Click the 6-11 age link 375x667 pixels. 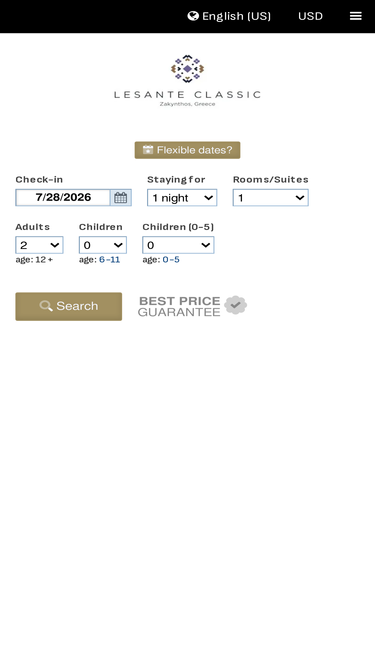(109, 259)
